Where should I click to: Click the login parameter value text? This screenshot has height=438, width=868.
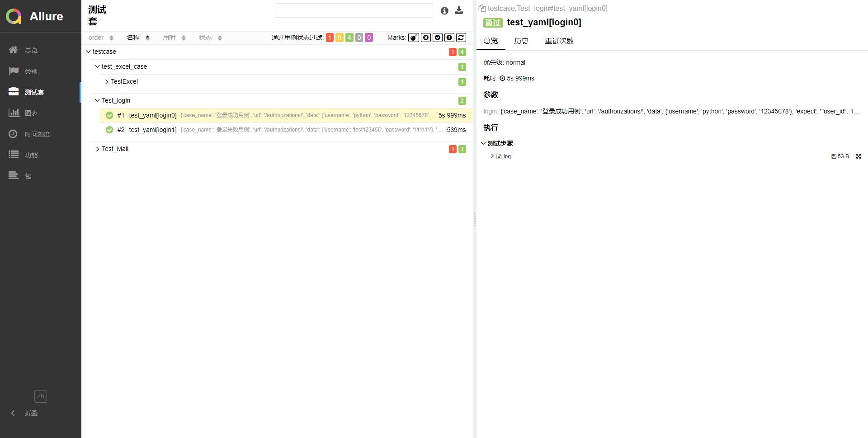[x=680, y=111]
